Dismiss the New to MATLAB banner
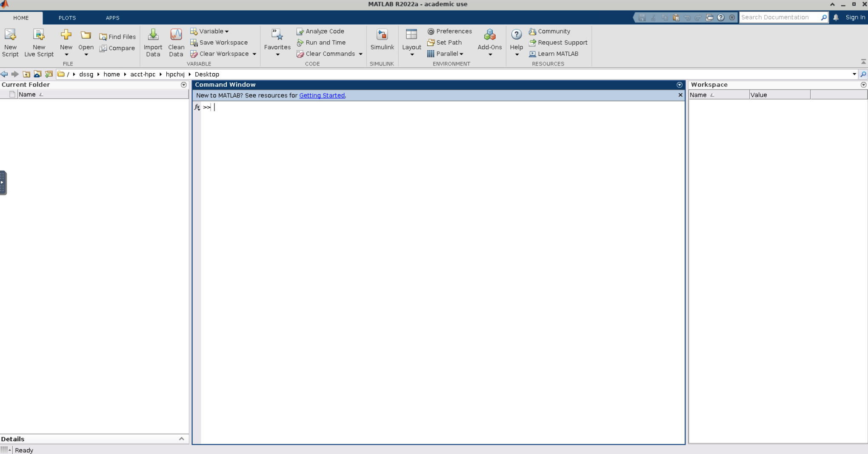 (x=680, y=95)
